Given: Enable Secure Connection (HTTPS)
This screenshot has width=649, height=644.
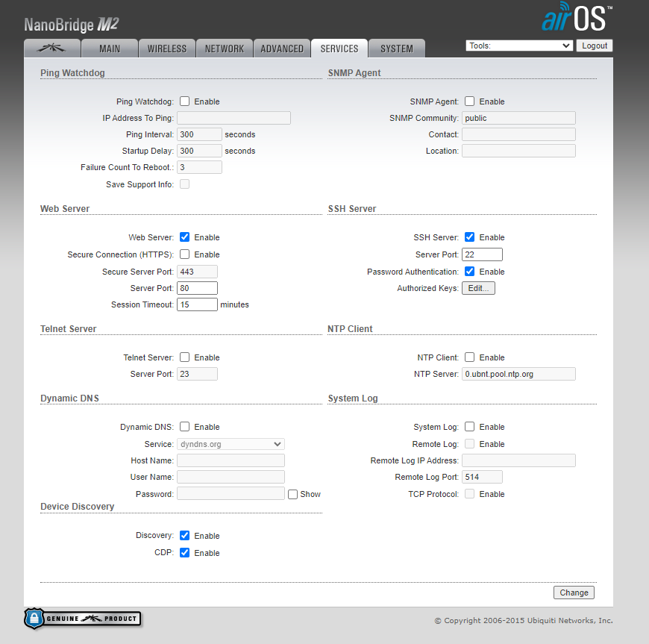Looking at the screenshot, I should [x=184, y=254].
